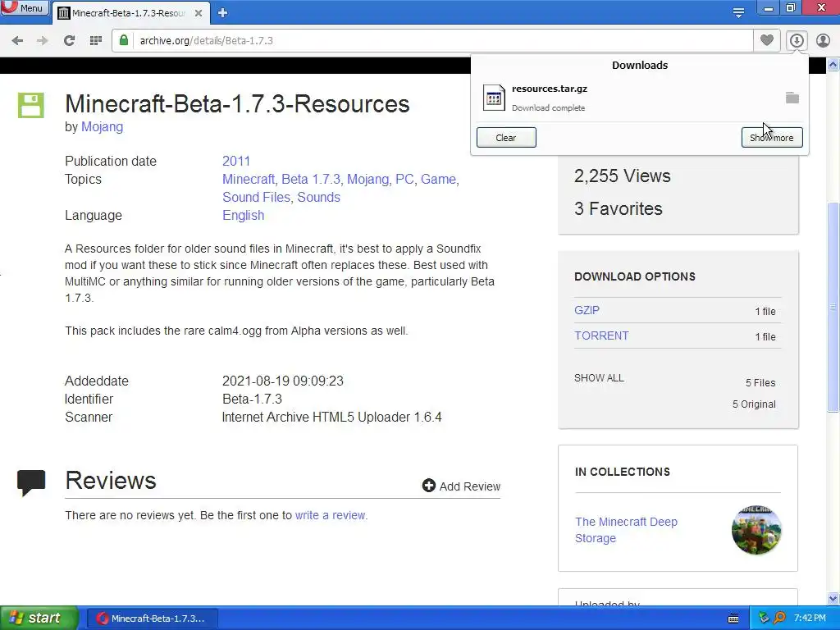The width and height of the screenshot is (840, 630).
Task: Download the GZIP file option
Action: pyautogui.click(x=587, y=310)
